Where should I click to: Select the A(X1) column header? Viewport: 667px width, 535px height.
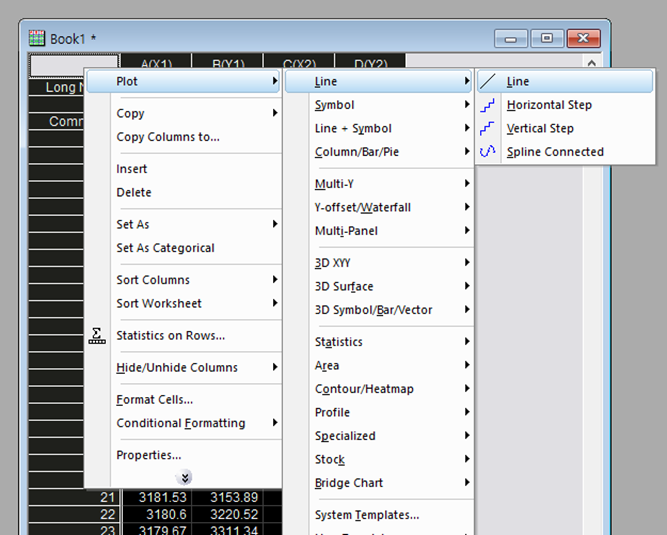coord(157,62)
